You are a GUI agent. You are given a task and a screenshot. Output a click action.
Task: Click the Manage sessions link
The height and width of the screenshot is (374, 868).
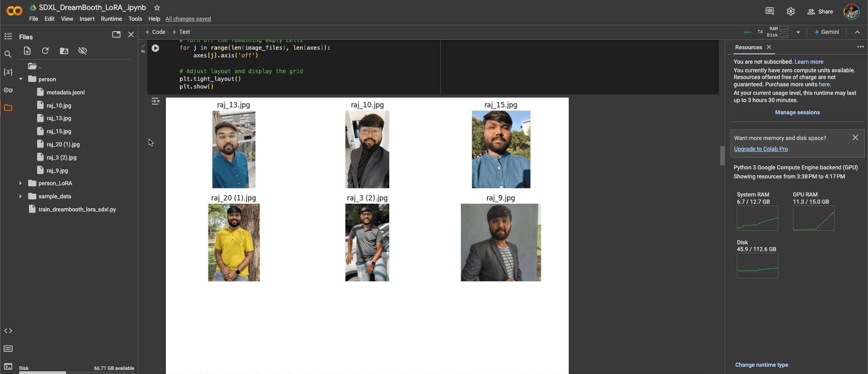pyautogui.click(x=797, y=112)
